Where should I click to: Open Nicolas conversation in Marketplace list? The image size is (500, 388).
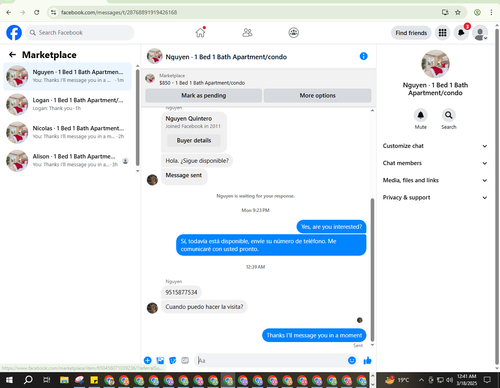(x=67, y=132)
